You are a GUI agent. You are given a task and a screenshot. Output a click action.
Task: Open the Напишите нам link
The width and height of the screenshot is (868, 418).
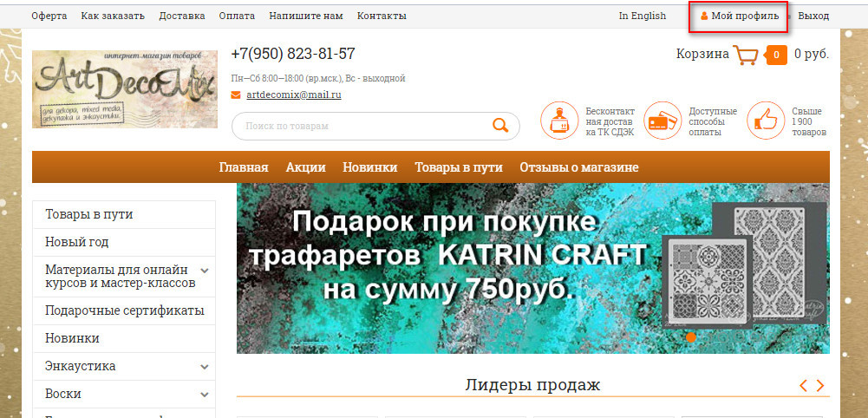pyautogui.click(x=306, y=16)
